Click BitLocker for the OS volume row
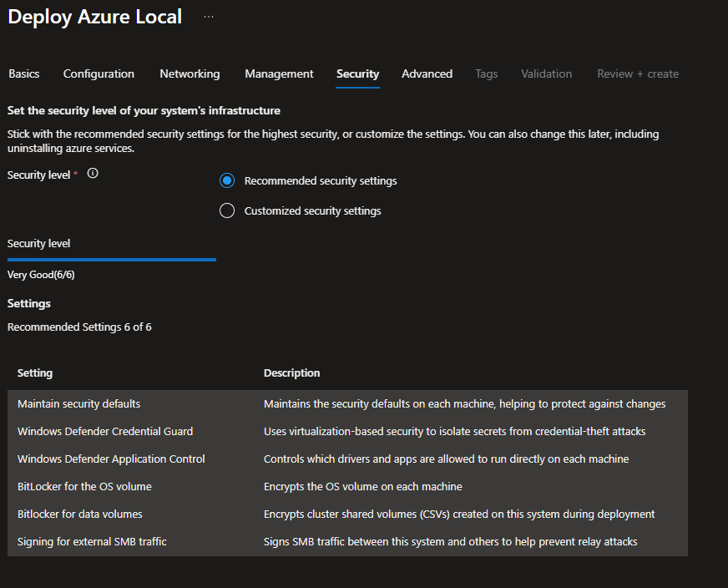This screenshot has height=588, width=728. [84, 486]
